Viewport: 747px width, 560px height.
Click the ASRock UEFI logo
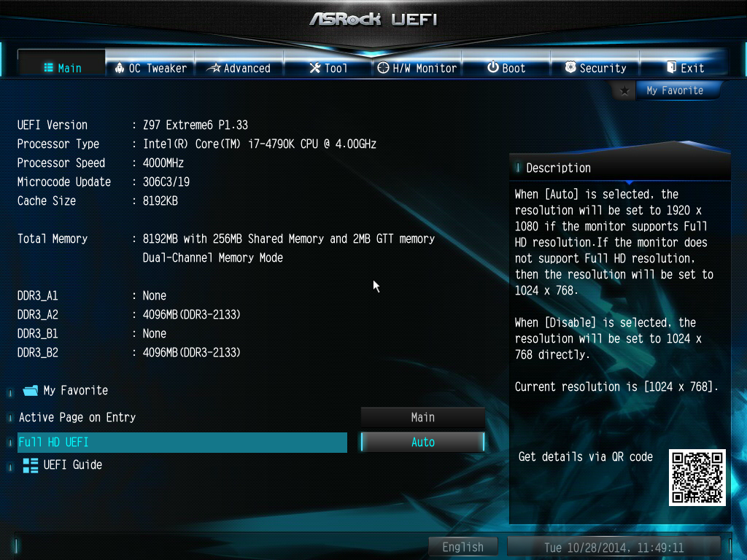coord(373,19)
